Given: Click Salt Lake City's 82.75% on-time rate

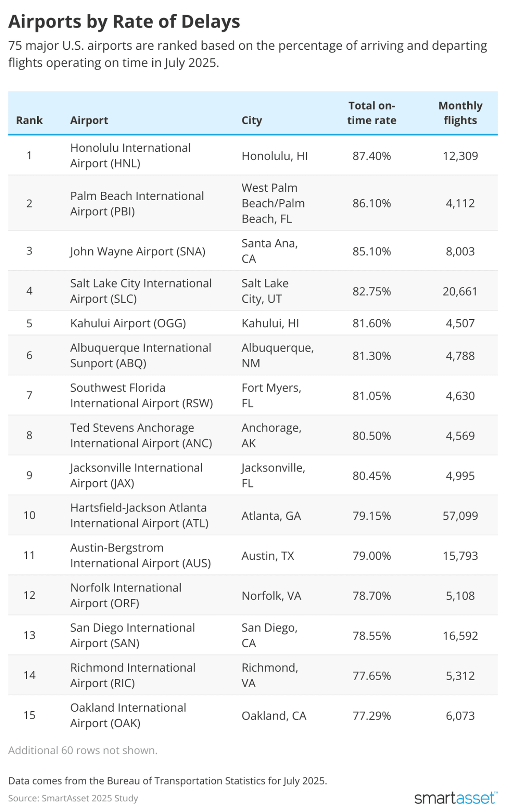Looking at the screenshot, I should click(372, 291).
